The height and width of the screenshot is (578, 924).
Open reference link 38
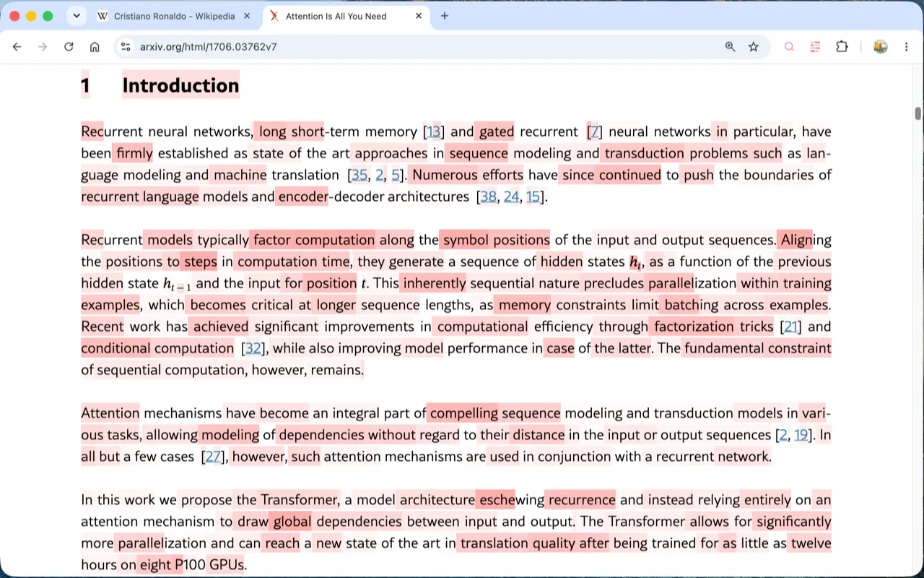click(489, 197)
